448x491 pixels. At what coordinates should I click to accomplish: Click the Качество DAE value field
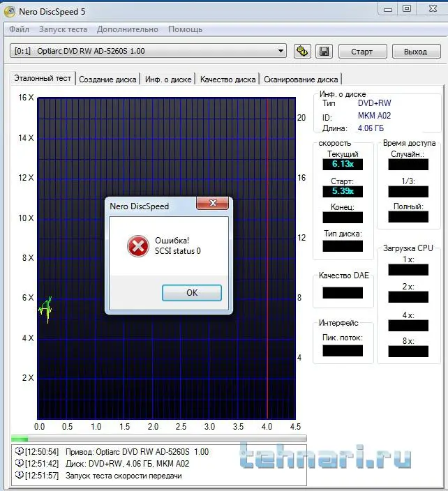(343, 293)
